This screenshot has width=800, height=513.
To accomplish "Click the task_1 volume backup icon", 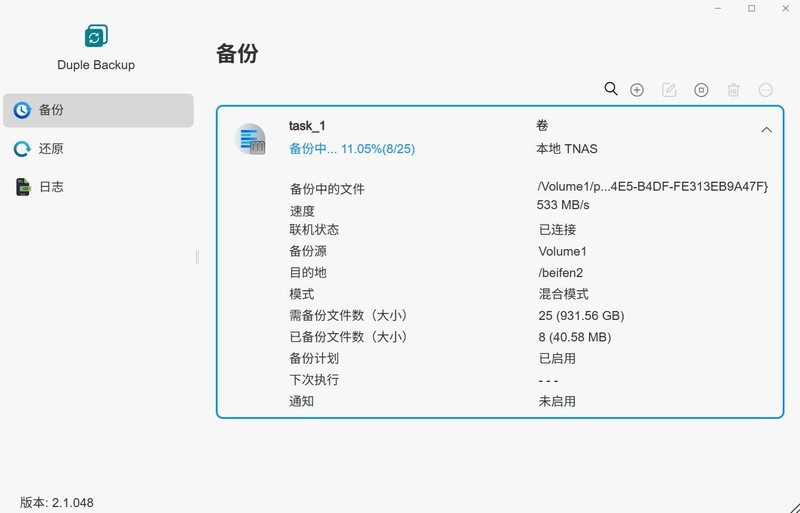I will click(x=250, y=139).
